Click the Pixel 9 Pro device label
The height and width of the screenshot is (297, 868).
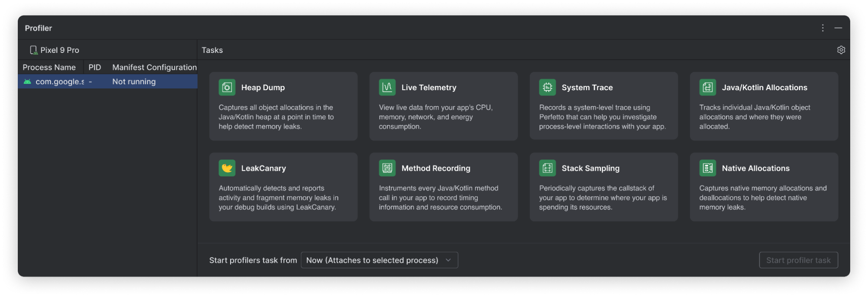pos(60,50)
